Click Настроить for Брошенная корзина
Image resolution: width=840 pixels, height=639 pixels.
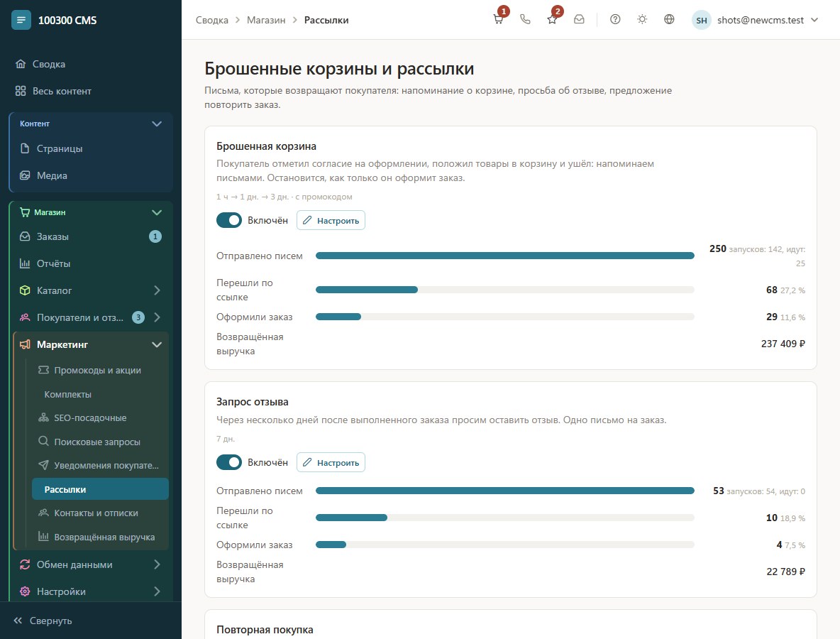pos(331,220)
